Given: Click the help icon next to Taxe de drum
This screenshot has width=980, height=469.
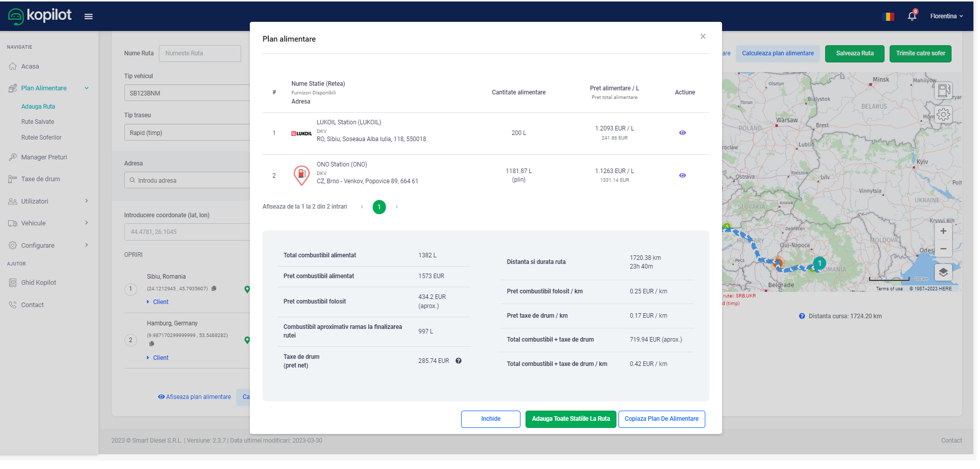Looking at the screenshot, I should 459,361.
